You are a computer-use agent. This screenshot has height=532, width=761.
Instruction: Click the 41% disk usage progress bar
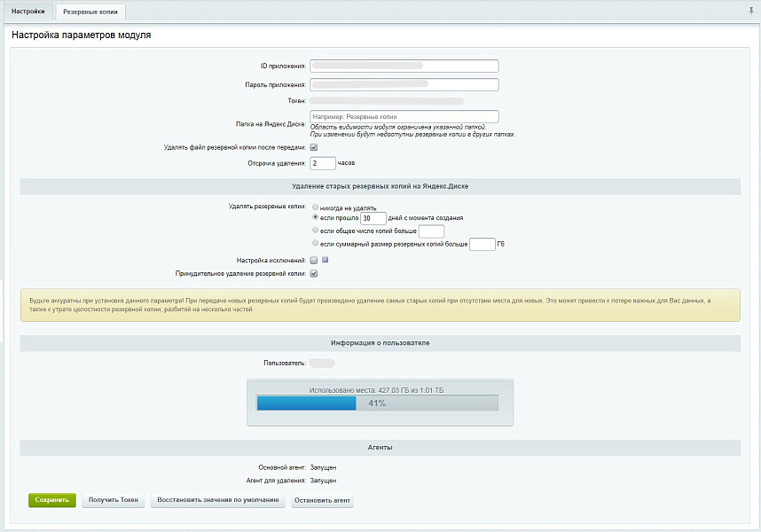(x=377, y=403)
